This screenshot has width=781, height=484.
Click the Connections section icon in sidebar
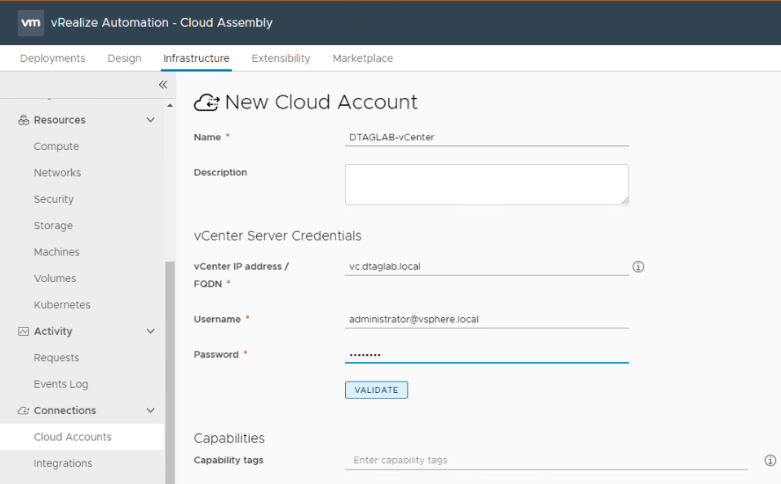pos(24,410)
